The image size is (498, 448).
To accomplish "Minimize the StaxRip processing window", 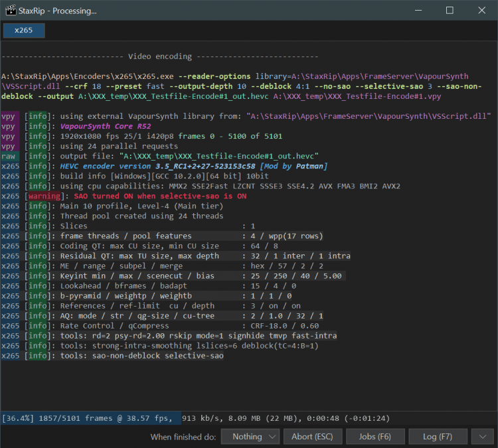I will pyautogui.click(x=418, y=11).
